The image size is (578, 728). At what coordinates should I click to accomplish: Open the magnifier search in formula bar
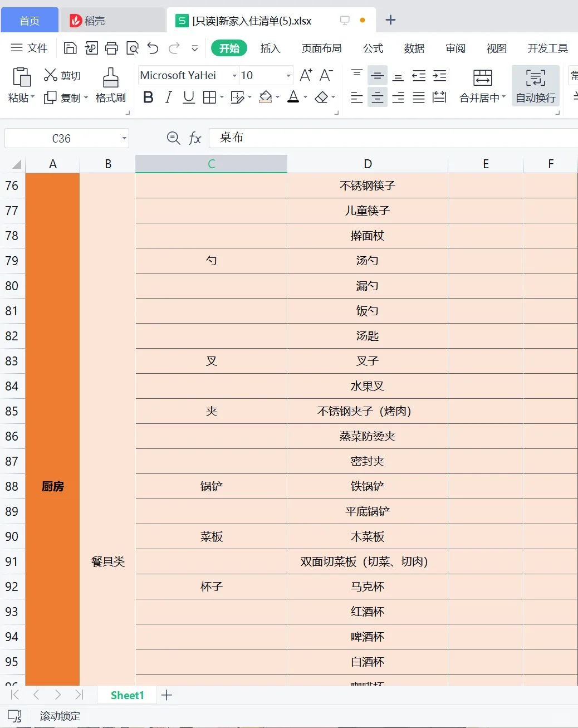[x=173, y=138]
